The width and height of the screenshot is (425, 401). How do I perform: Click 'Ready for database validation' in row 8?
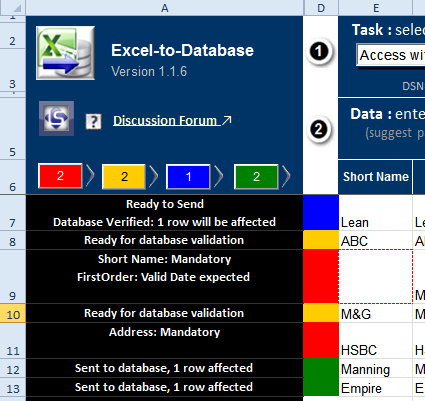[x=164, y=240]
